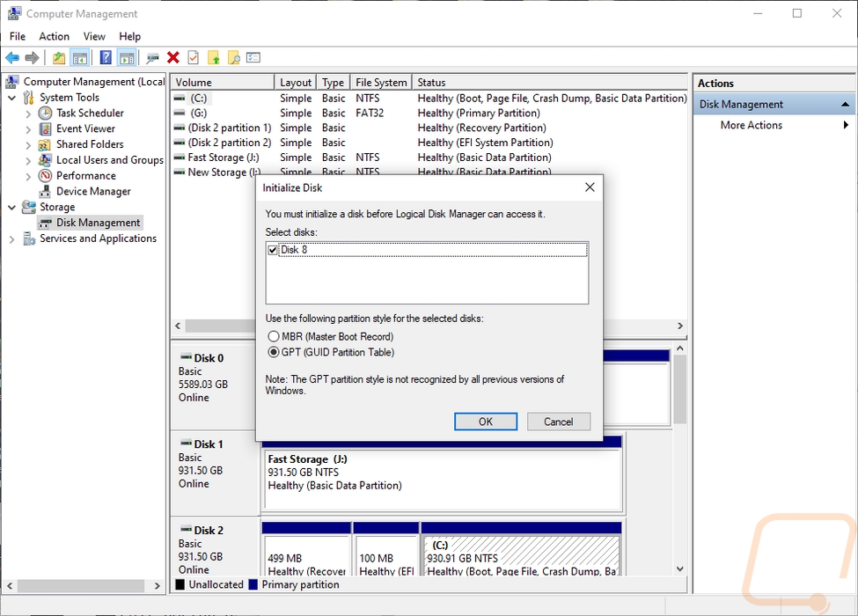This screenshot has height=616, width=858.
Task: Collapse the System Tools tree node
Action: [12, 98]
